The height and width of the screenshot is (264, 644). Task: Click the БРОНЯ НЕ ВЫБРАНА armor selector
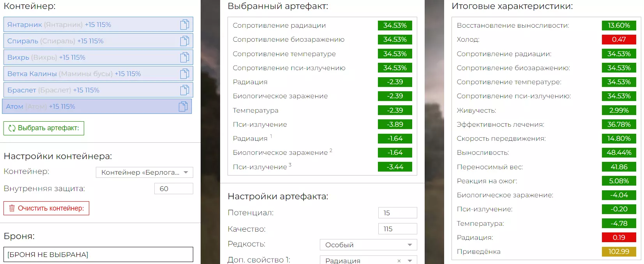(98, 255)
